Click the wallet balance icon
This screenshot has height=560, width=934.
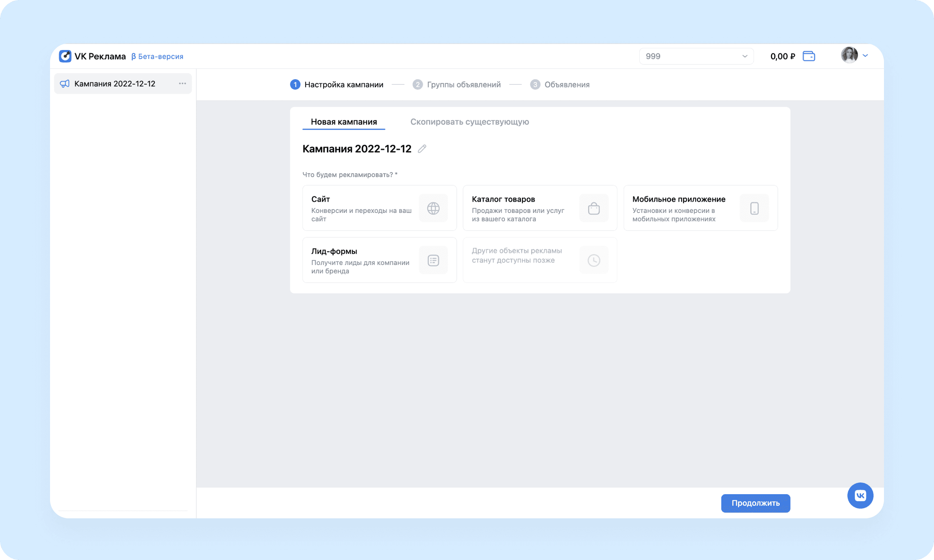tap(808, 56)
